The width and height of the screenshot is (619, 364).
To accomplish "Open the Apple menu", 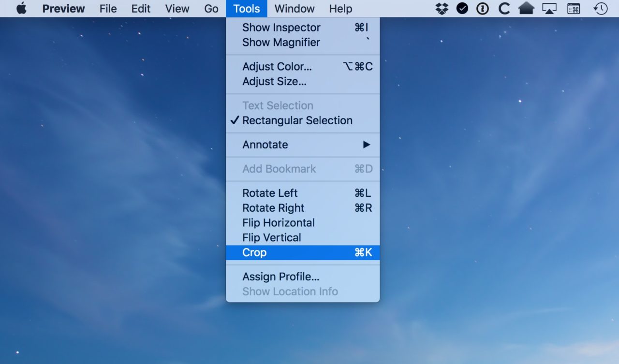I will (21, 8).
